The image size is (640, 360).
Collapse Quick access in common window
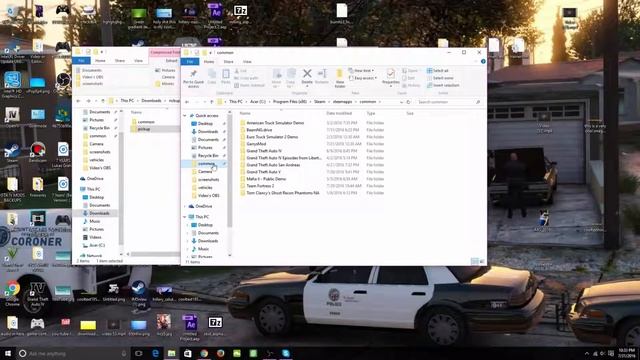pyautogui.click(x=185, y=116)
